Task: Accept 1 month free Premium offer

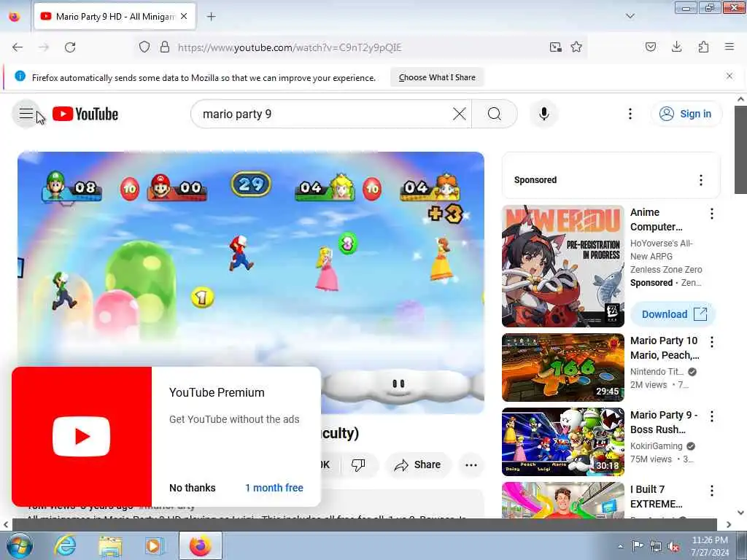Action: click(x=274, y=488)
